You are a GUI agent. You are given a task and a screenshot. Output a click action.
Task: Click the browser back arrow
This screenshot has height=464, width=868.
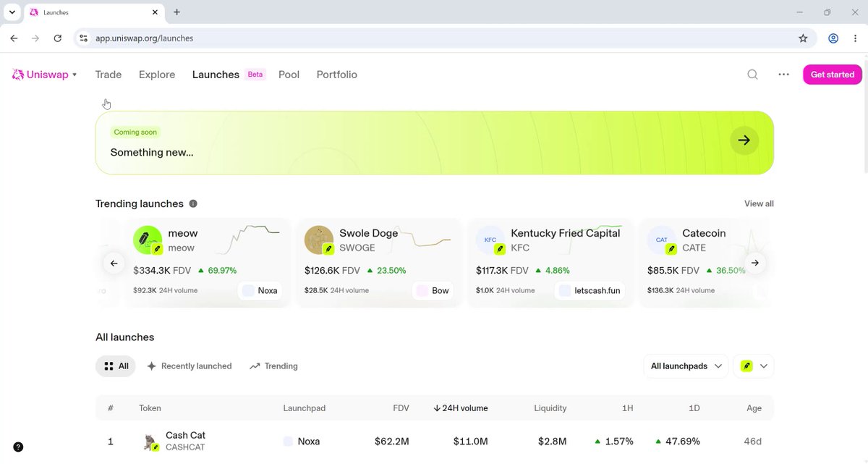point(14,38)
